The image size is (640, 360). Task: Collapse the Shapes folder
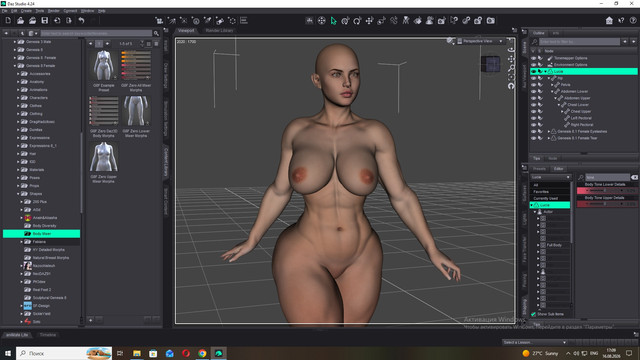pos(18,194)
